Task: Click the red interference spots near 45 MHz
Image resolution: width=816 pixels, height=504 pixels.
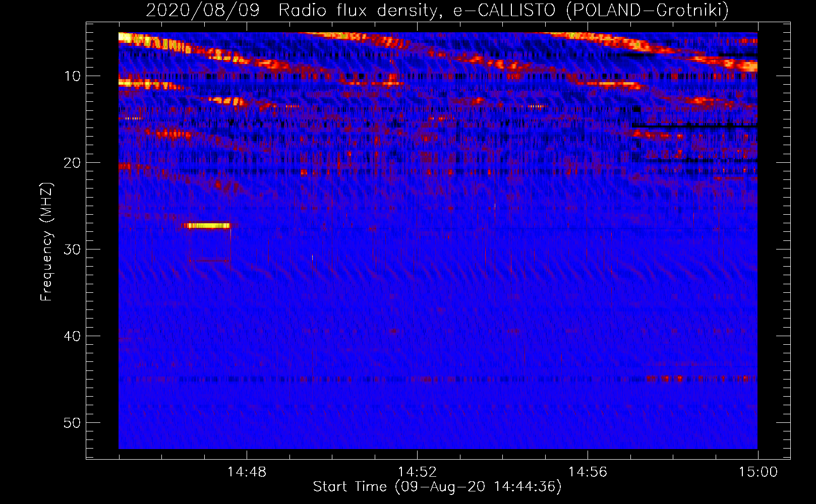Action: (x=701, y=378)
